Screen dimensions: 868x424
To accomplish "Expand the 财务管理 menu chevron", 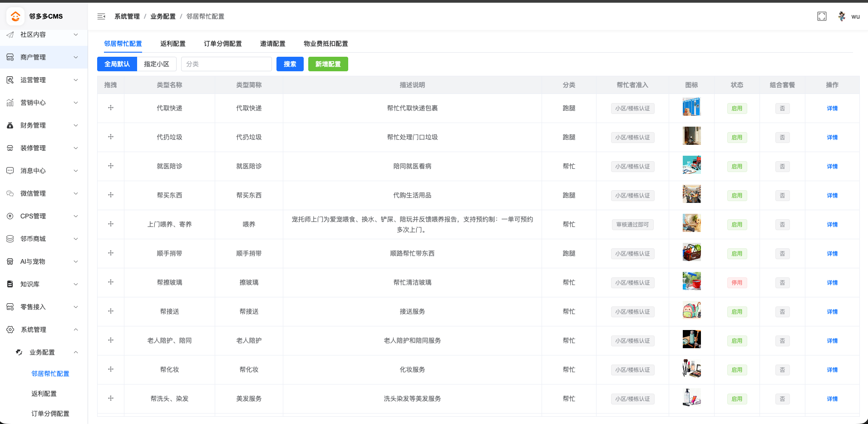I will click(x=76, y=125).
